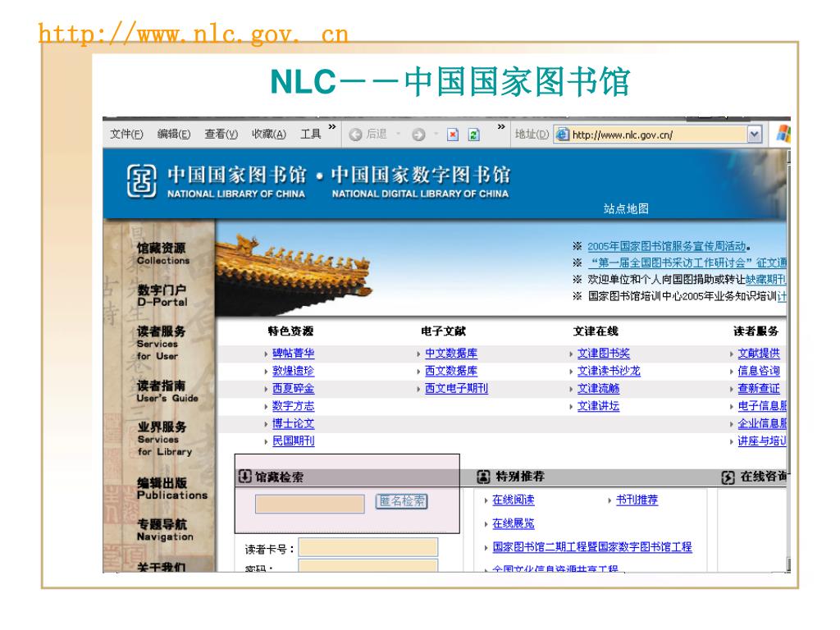Click the 文津图书奖 link

point(603,353)
